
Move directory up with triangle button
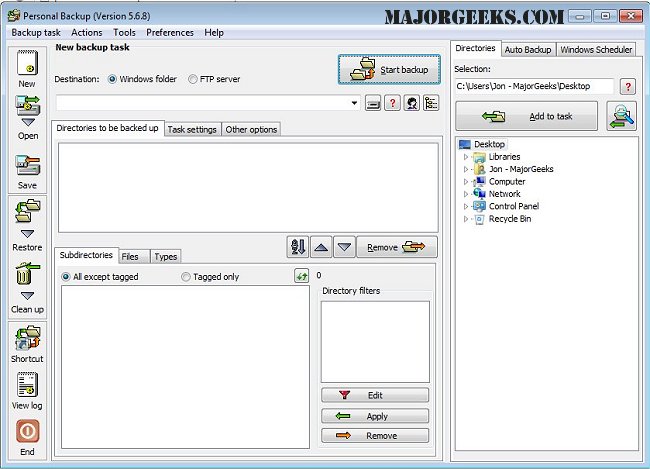321,248
